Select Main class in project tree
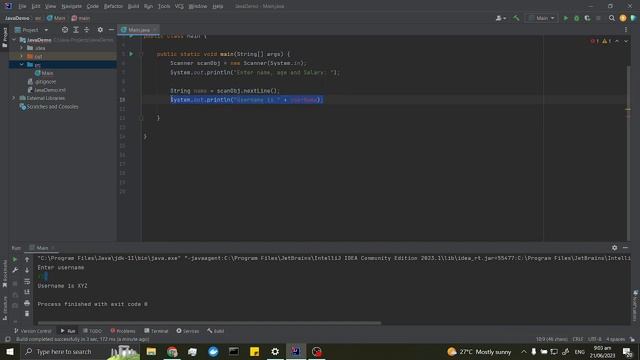 coord(44,73)
